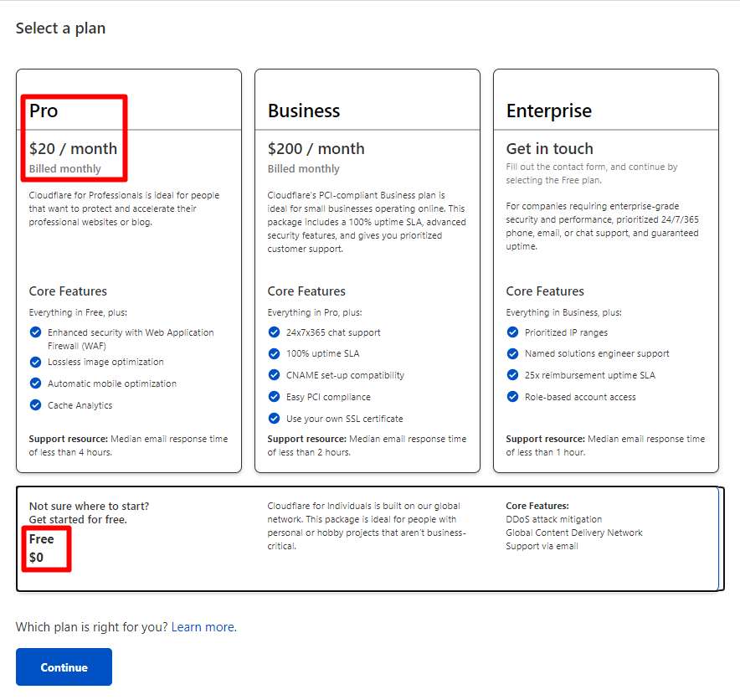The image size is (740, 700).
Task: Select the Enterprise plan title
Action: (549, 111)
